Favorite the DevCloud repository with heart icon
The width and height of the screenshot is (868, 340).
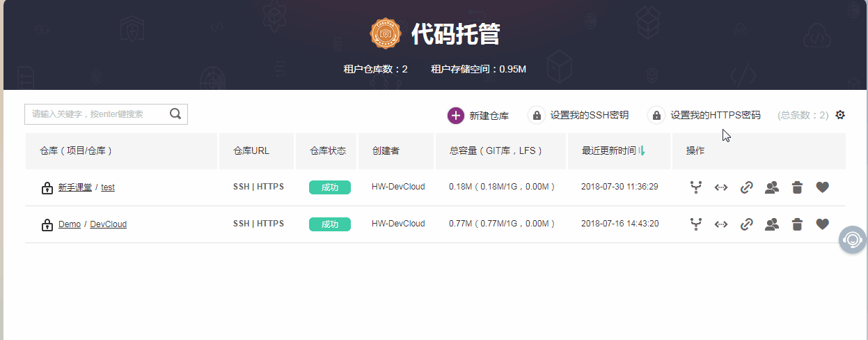click(x=823, y=224)
